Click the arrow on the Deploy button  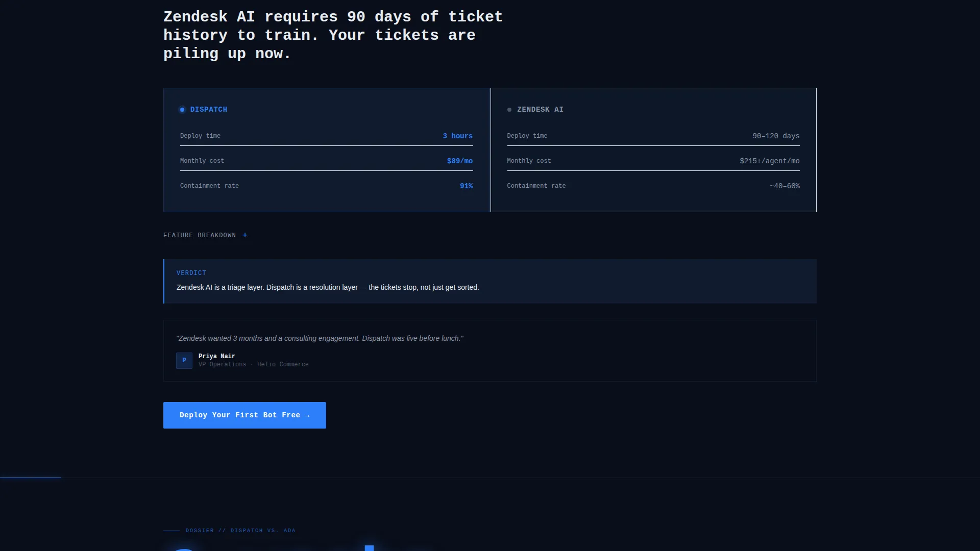coord(307,416)
